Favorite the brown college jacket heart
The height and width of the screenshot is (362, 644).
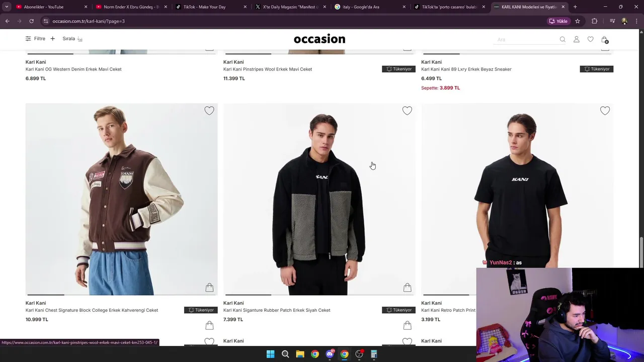click(209, 111)
